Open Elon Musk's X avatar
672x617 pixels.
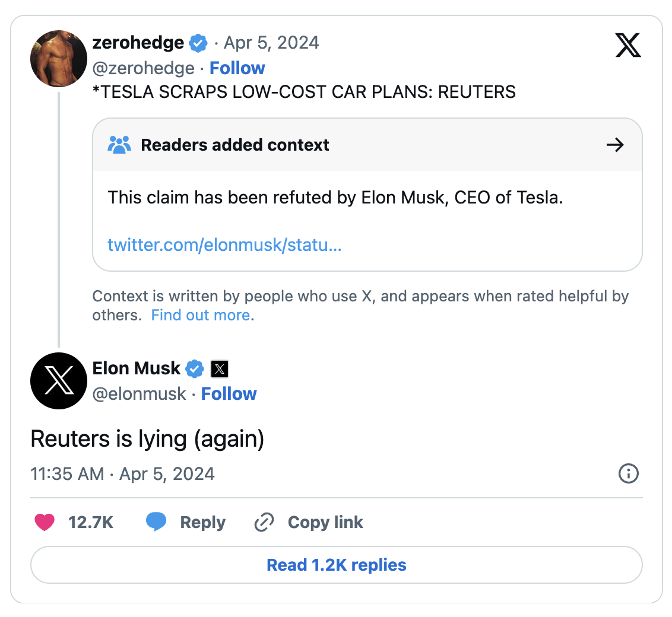point(59,380)
